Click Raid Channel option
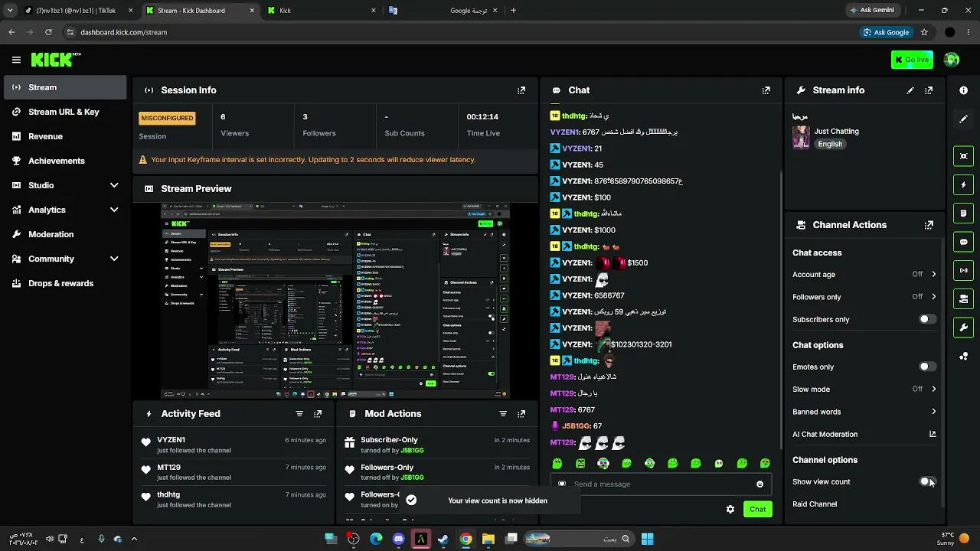 (x=815, y=504)
